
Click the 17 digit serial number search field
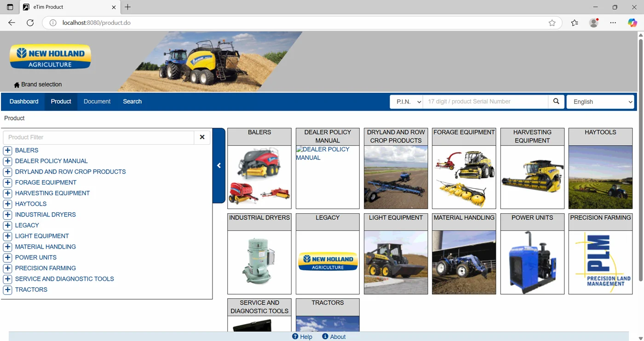pyautogui.click(x=485, y=102)
